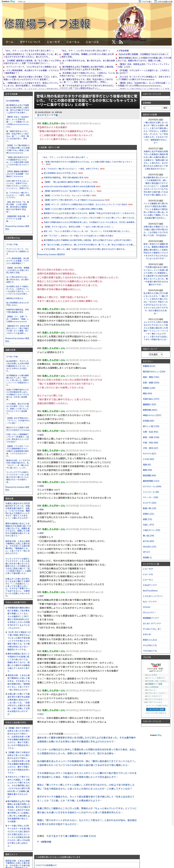Open the 復讐 (276) category
The height and width of the screenshot is (868, 174).
[x=147, y=519]
